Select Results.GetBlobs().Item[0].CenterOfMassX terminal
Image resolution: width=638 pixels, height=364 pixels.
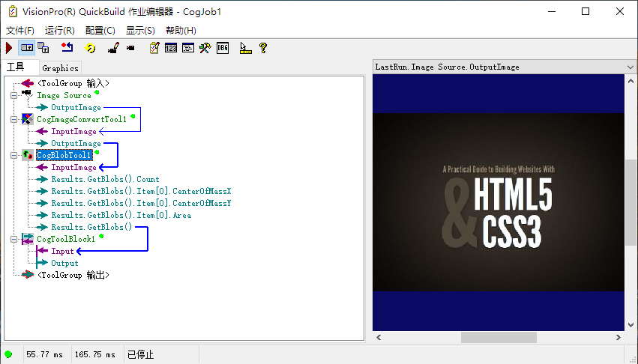click(x=141, y=191)
